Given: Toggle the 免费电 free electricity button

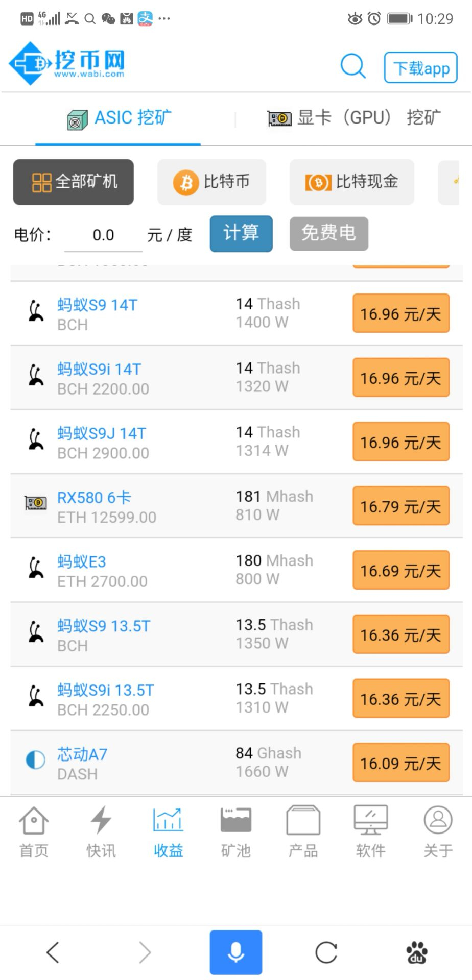Looking at the screenshot, I should [329, 233].
